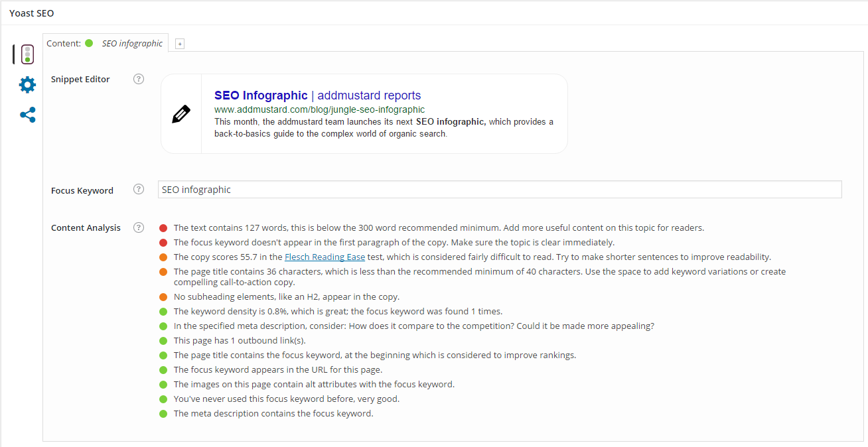Open the Flesch Reading Ease link
Image resolution: width=868 pixels, height=447 pixels.
click(324, 257)
